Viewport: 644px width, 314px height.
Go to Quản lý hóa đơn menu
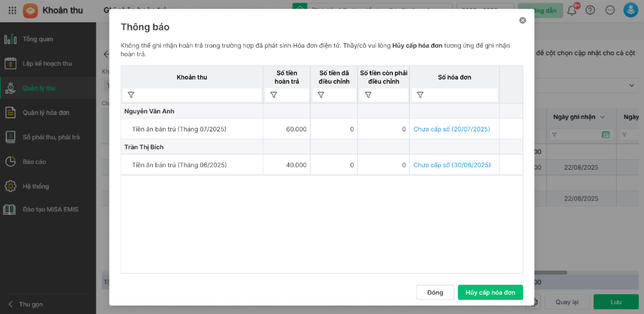pyautogui.click(x=46, y=112)
